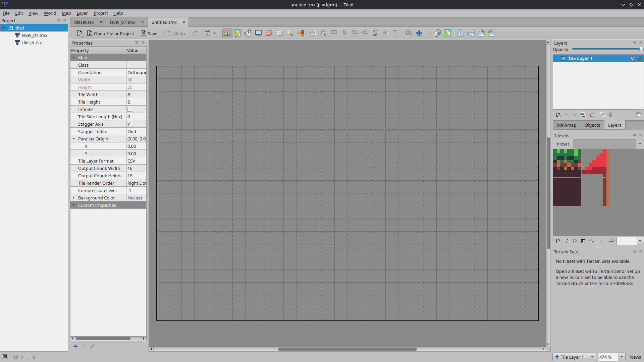The width and height of the screenshot is (644, 362).
Task: Select the Rectangular Select tool
Action: click(x=279, y=33)
